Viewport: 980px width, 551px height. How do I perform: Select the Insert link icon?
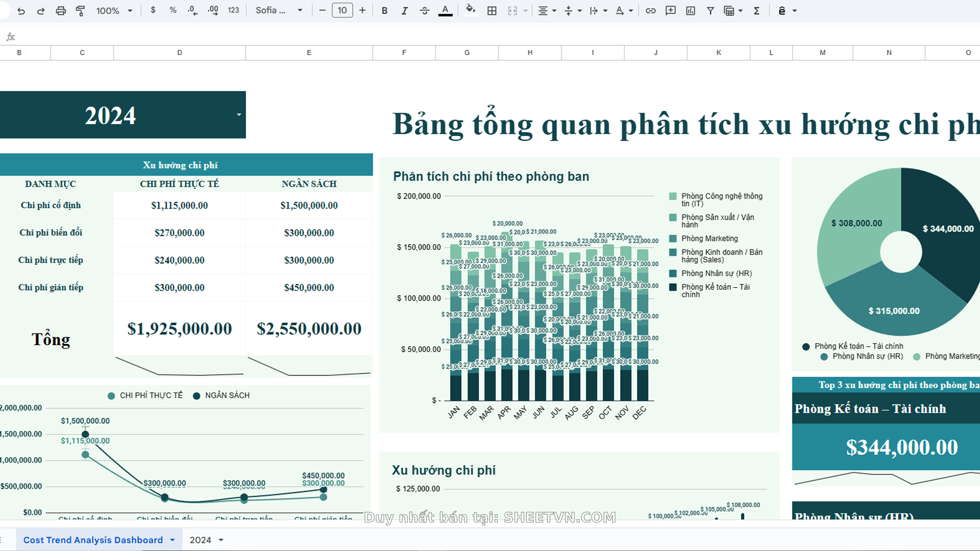651,10
